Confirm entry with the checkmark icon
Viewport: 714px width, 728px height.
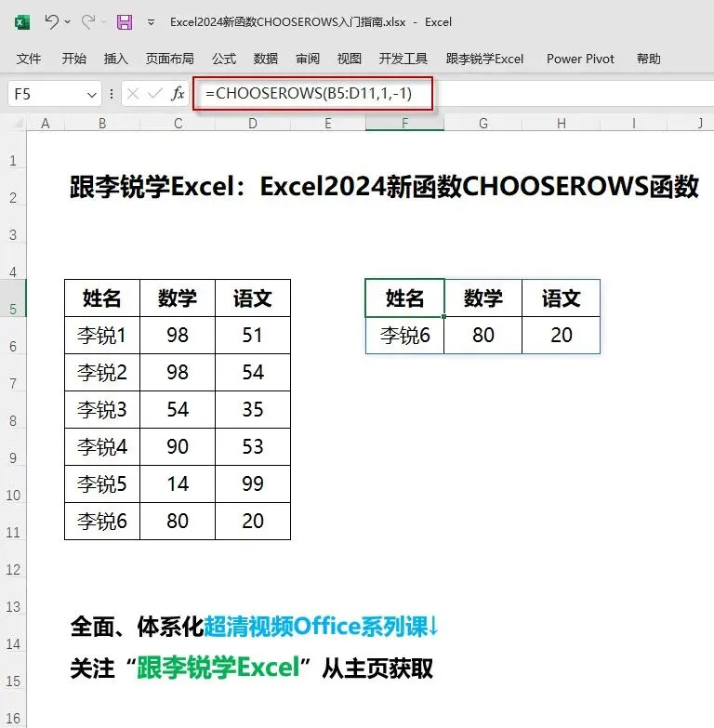click(x=154, y=94)
